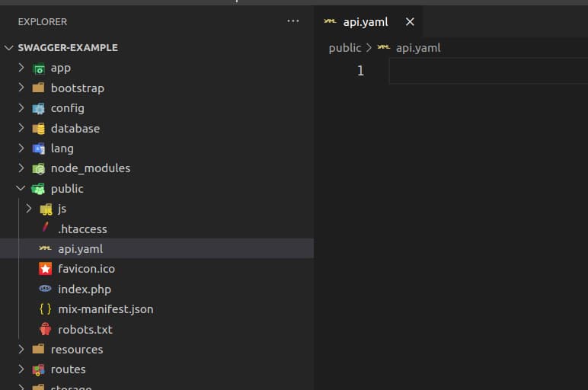Select the routes folder label
The height and width of the screenshot is (390, 588).
69,369
